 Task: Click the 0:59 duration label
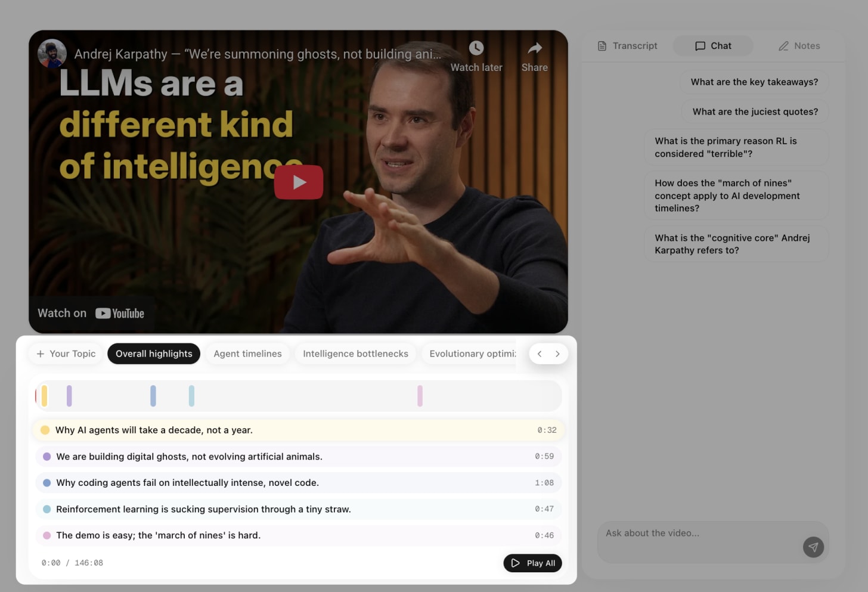(544, 456)
